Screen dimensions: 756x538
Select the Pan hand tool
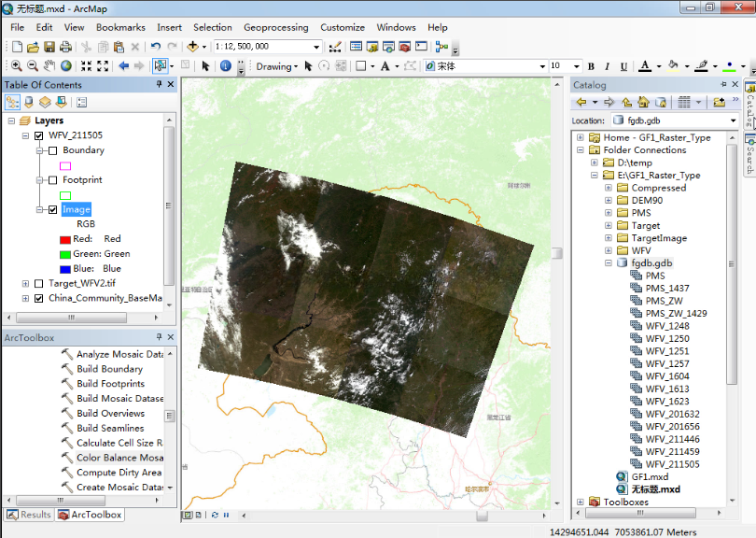pyautogui.click(x=49, y=66)
